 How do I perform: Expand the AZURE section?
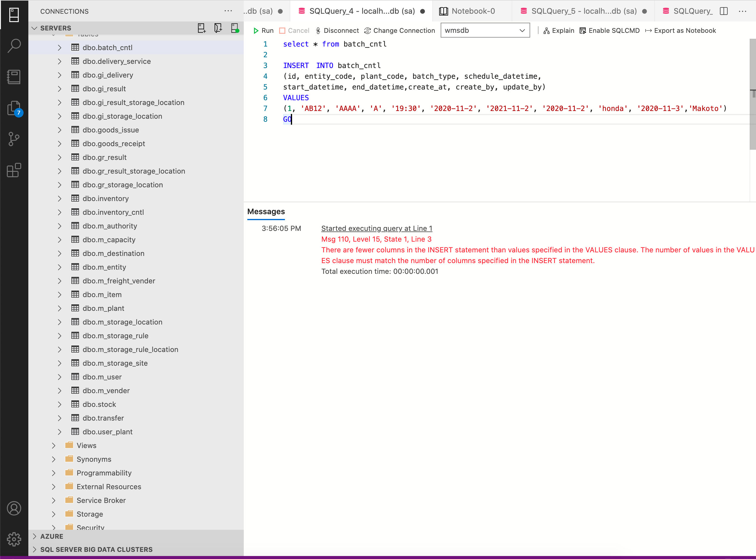tap(51, 536)
